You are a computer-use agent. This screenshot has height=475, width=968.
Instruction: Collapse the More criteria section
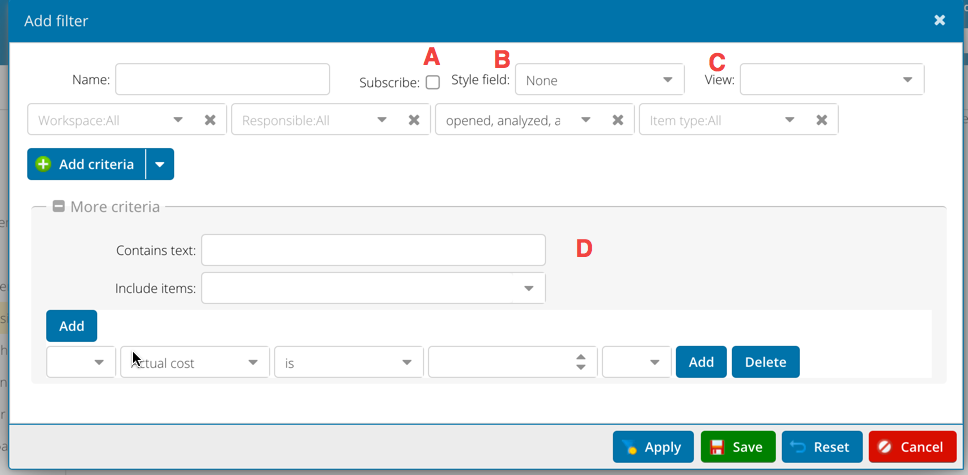(59, 207)
